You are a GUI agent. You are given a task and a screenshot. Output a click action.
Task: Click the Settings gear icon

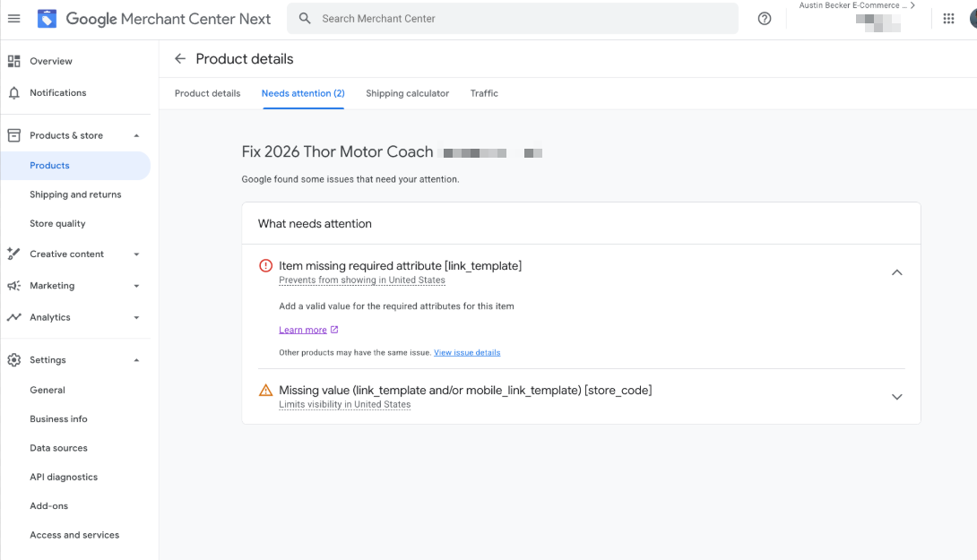(13, 360)
